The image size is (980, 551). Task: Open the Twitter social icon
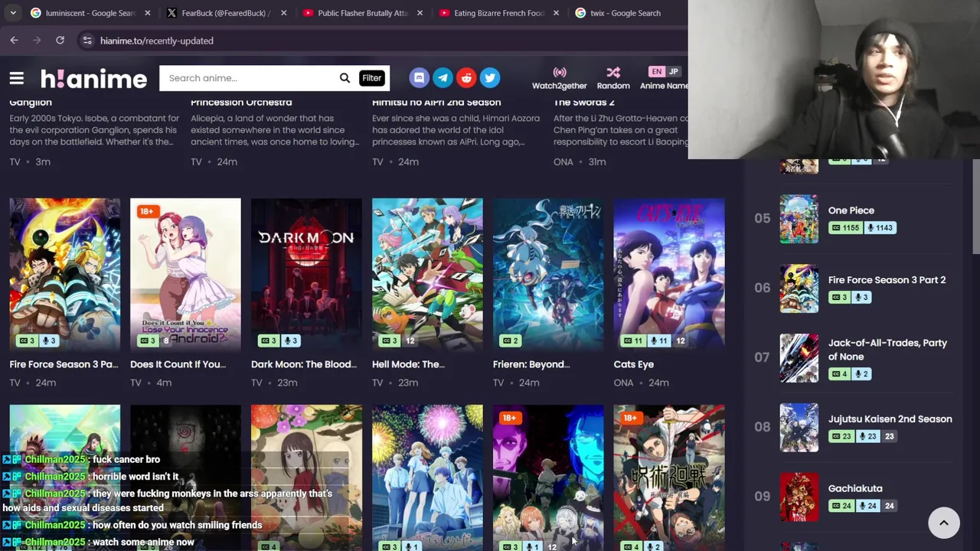[490, 77]
